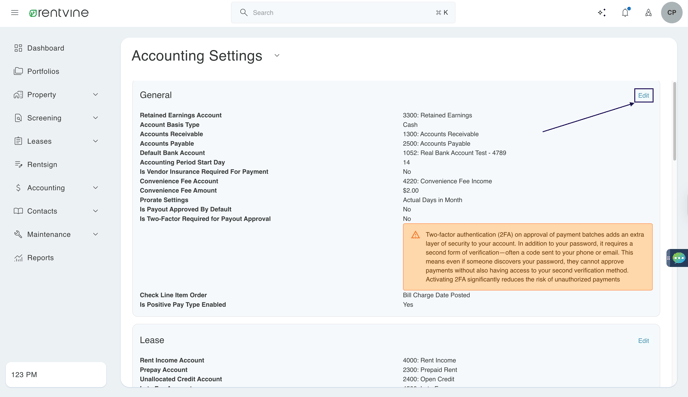Image resolution: width=688 pixels, height=397 pixels.
Task: Open the hamburger menu icon
Action: click(14, 13)
